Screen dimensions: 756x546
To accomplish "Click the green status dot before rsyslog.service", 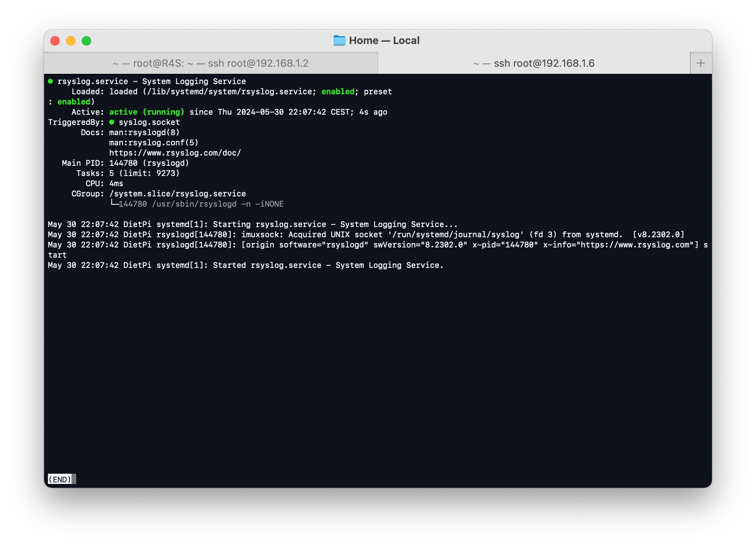I will [x=50, y=81].
